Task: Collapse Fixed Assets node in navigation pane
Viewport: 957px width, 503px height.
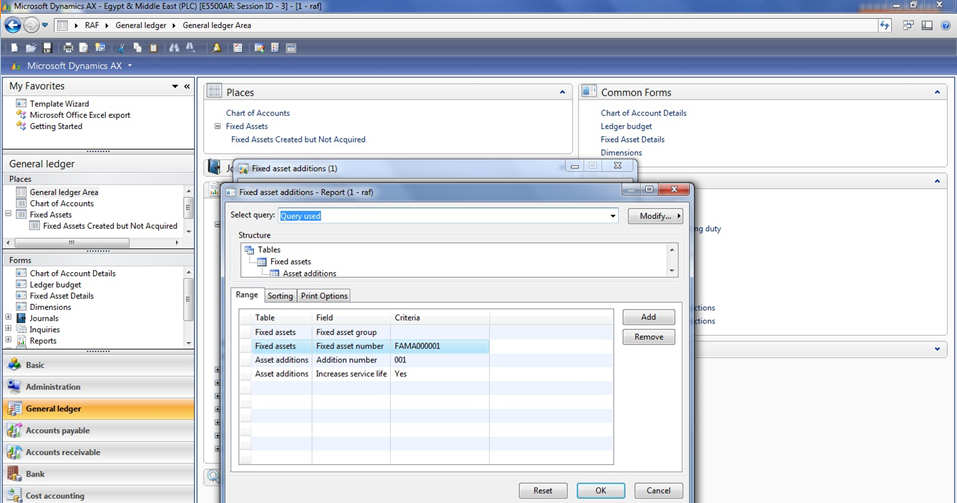Action: point(9,214)
